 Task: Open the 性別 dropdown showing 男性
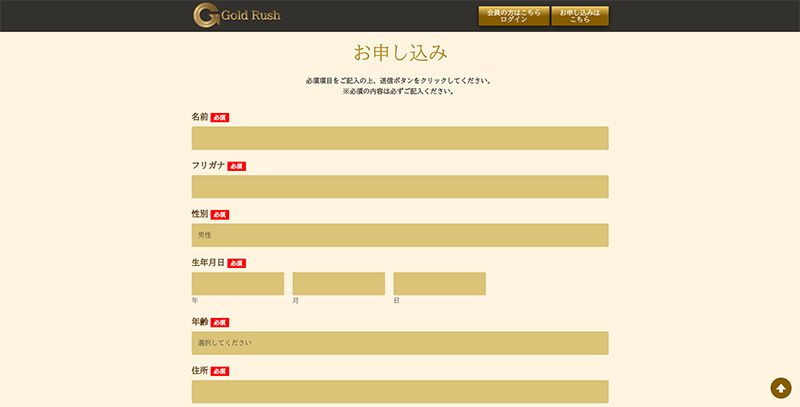click(400, 235)
